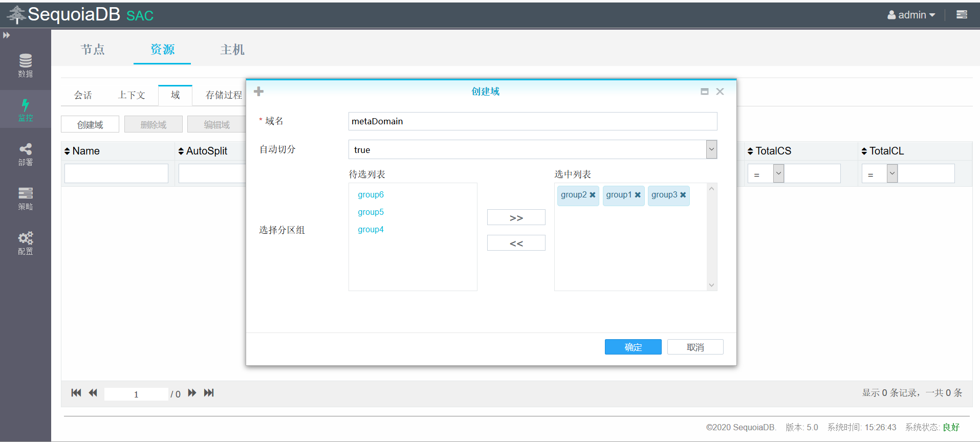
Task: Cancel with 取消 button
Action: 695,347
